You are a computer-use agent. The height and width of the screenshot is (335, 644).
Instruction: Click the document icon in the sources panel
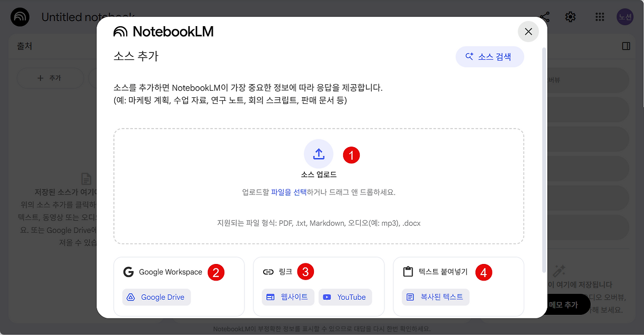(x=87, y=179)
